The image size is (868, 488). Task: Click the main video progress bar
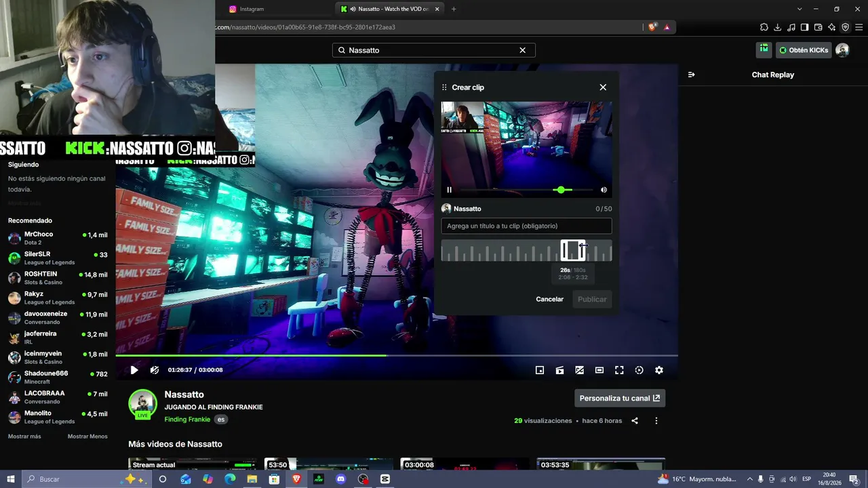click(397, 355)
